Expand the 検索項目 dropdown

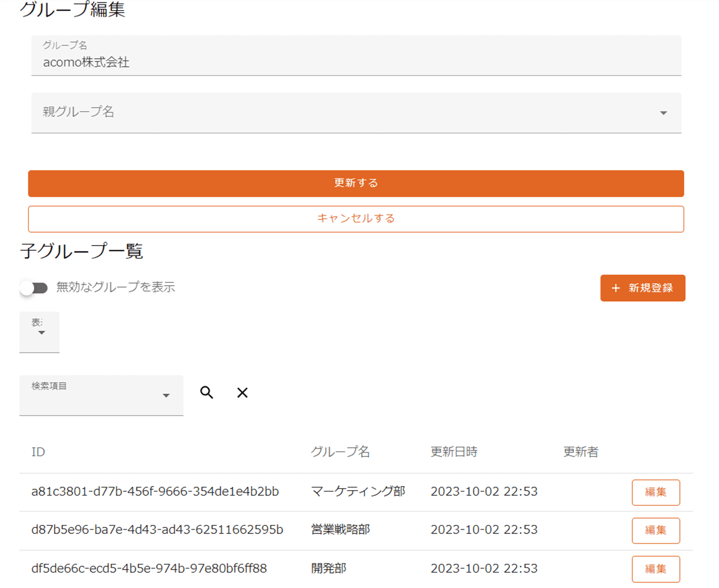[101, 395]
